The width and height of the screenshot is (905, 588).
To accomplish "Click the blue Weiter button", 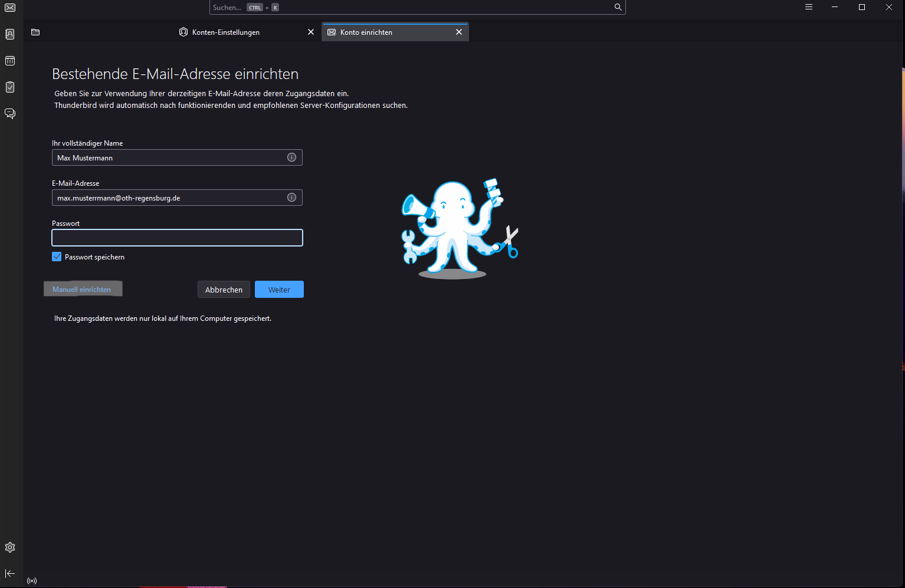I will tap(279, 290).
